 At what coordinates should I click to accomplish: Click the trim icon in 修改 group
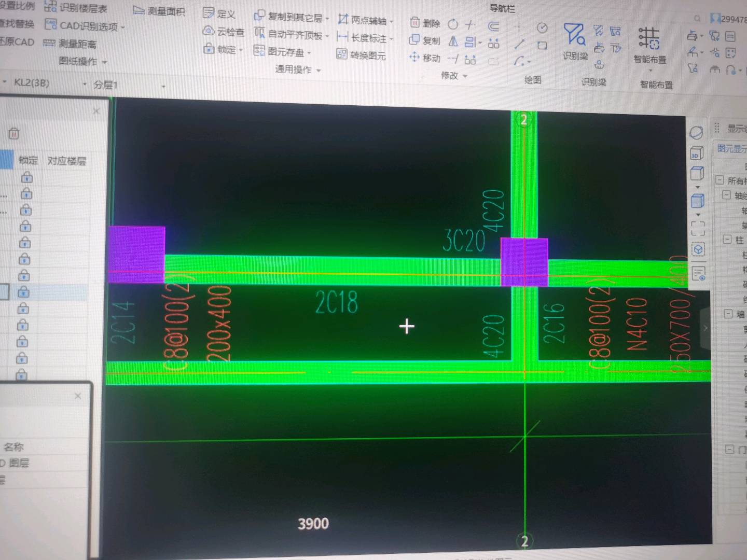(470, 24)
